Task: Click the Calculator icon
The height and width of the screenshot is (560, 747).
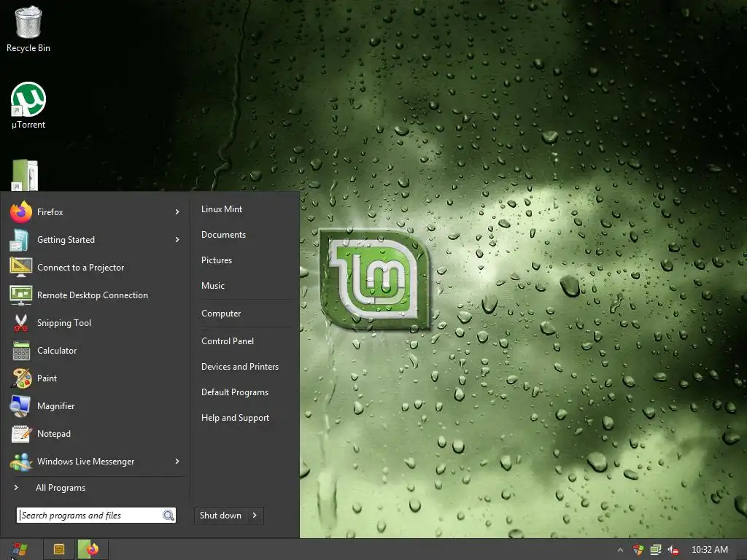Action: 21,351
